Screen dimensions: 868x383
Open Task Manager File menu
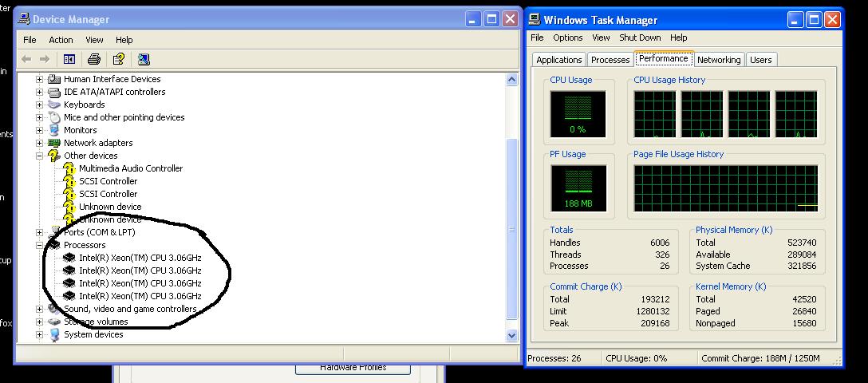(537, 38)
